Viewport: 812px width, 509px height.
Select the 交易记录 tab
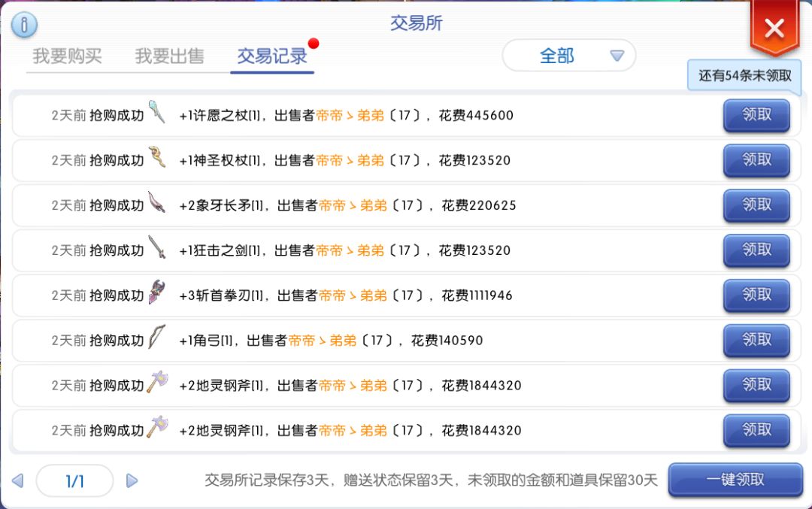[272, 56]
